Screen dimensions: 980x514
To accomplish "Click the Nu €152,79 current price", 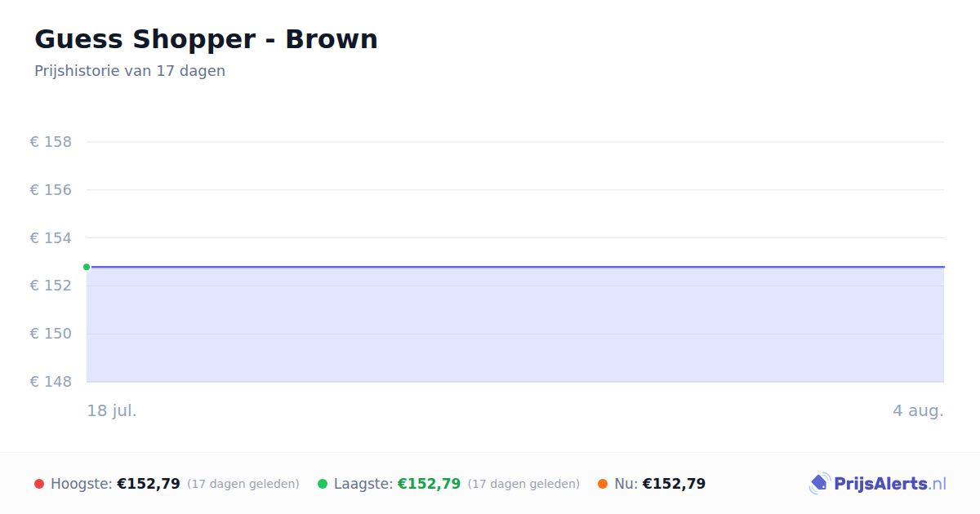I will pyautogui.click(x=674, y=484).
